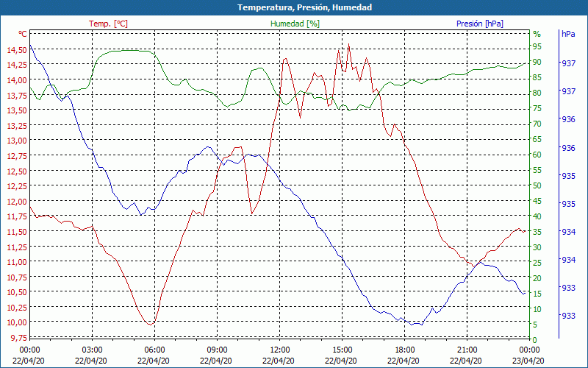Click the '13,25' temperature axis tick
Image resolution: width=588 pixels, height=368 pixels.
(x=16, y=125)
